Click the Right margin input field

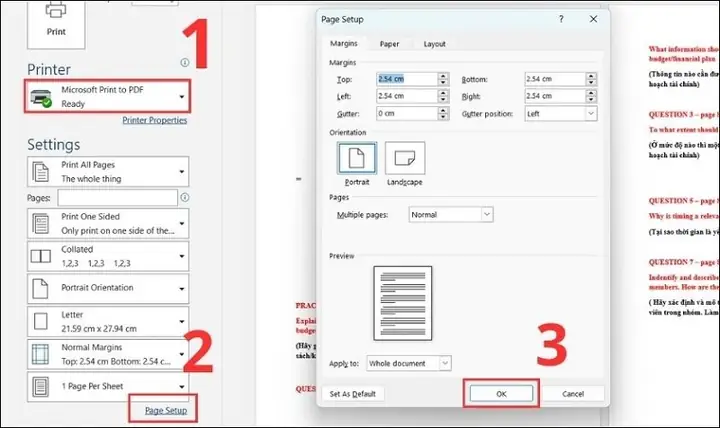click(x=555, y=96)
